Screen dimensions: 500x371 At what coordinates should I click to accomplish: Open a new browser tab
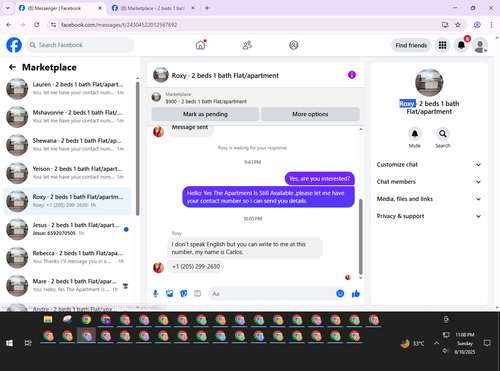click(207, 8)
